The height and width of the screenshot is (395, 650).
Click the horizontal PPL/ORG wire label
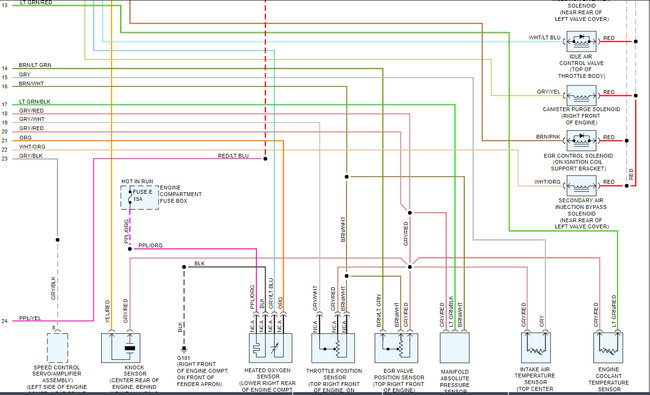pos(150,245)
